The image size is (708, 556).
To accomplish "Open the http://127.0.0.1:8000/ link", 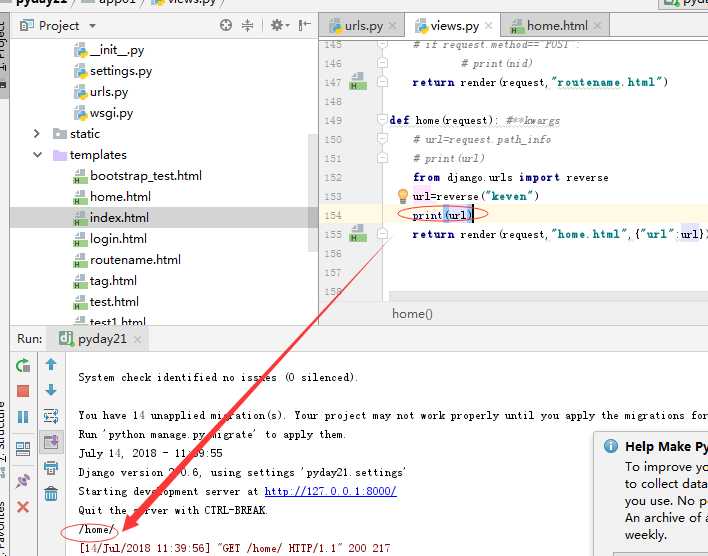I will pyautogui.click(x=331, y=491).
